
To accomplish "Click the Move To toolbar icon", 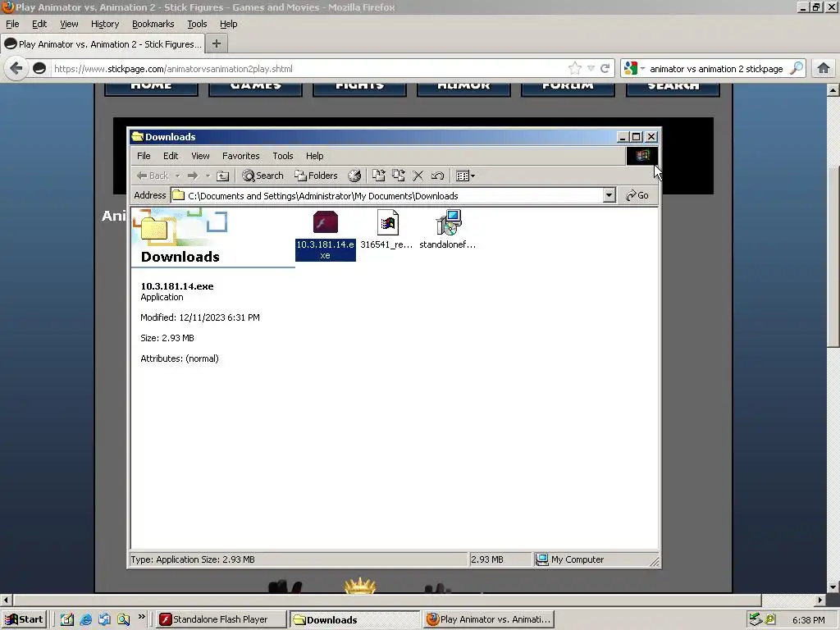I will click(379, 176).
